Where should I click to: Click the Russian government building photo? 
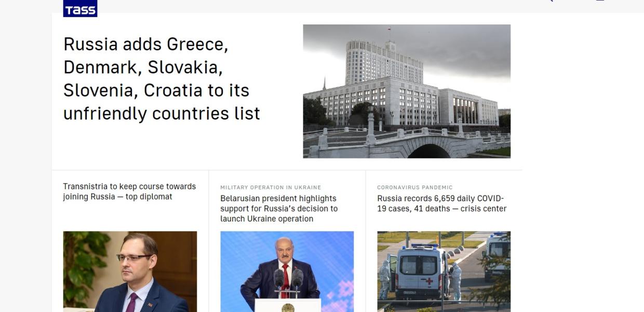[x=407, y=91]
